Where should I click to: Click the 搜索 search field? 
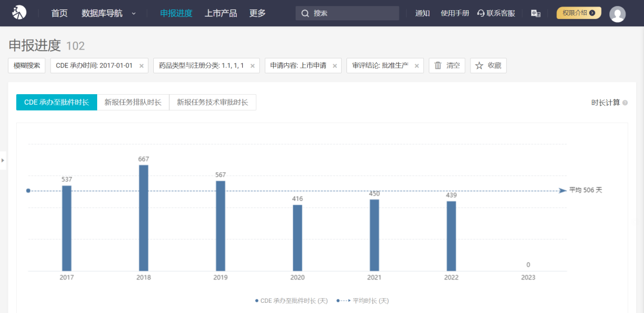click(x=347, y=13)
